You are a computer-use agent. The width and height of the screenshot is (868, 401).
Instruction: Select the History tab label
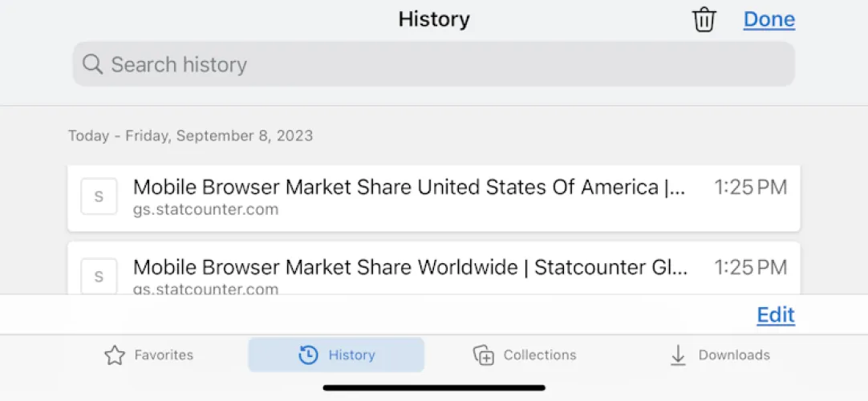coord(351,355)
